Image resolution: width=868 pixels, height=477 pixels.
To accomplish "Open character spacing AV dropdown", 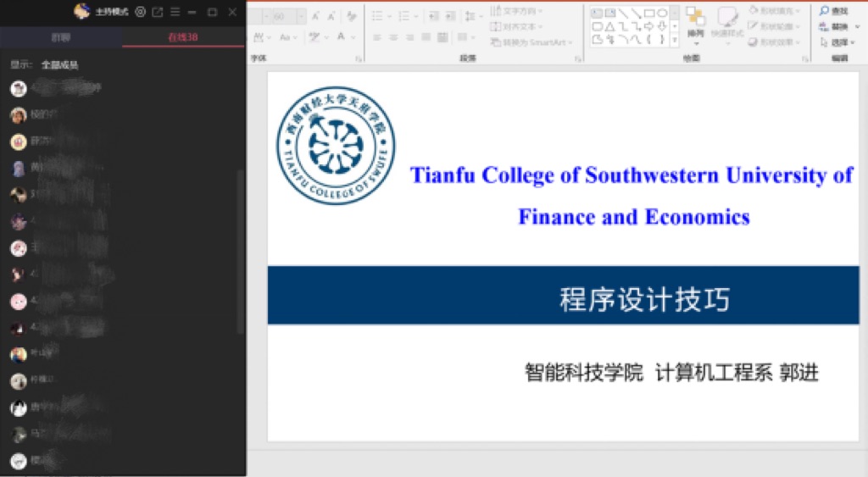I will point(262,37).
